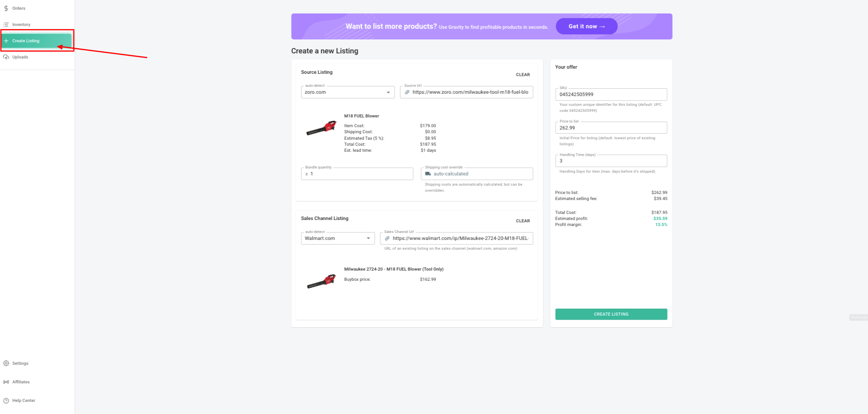Click the link icon in Sales Channel Url
Screen dimensions: 868x414
(387, 239)
